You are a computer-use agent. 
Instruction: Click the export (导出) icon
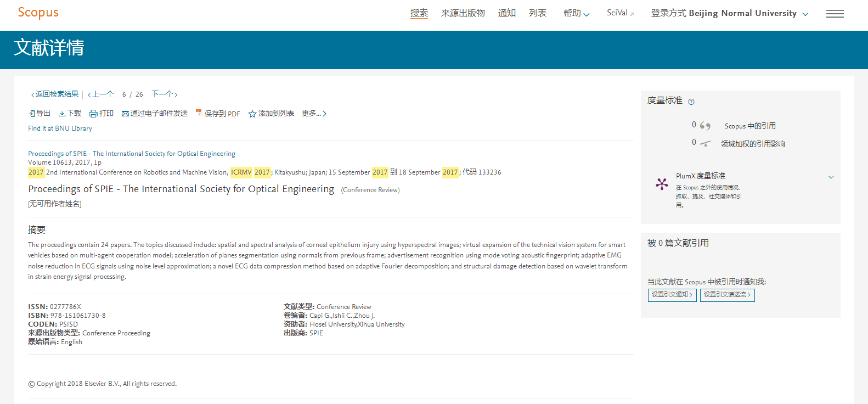[x=32, y=114]
